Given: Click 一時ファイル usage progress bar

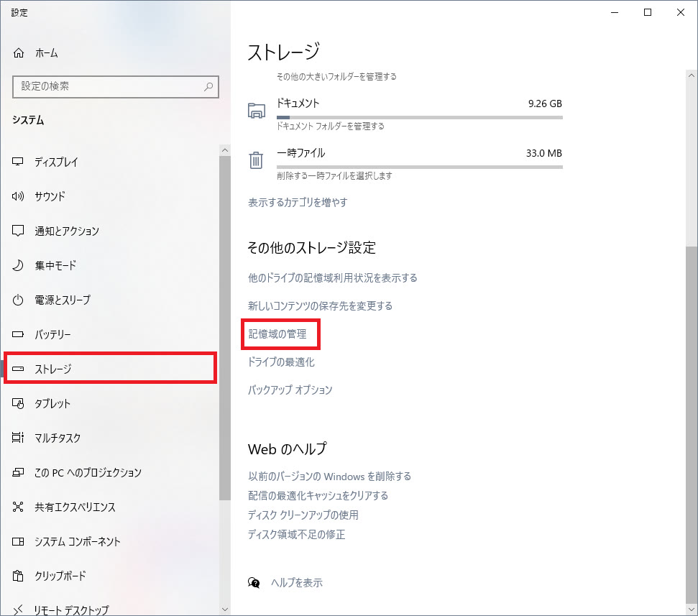Looking at the screenshot, I should click(419, 167).
